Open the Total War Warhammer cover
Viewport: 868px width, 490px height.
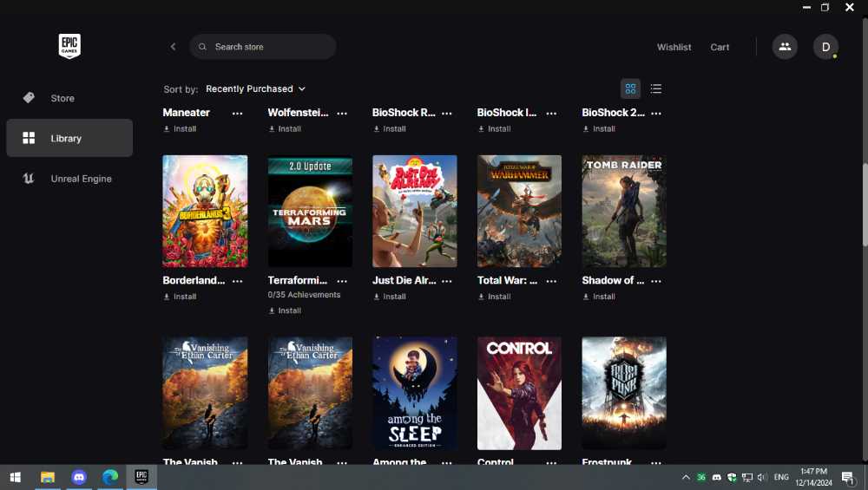pyautogui.click(x=519, y=212)
